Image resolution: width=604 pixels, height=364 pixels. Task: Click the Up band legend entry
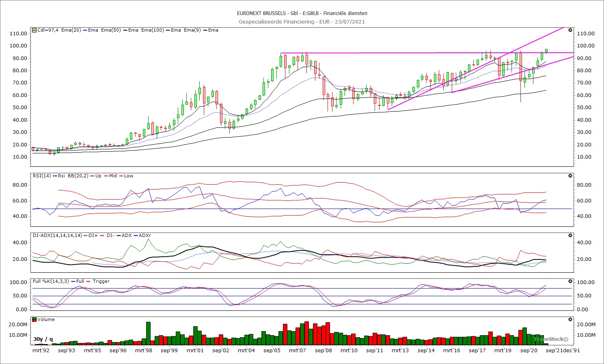(x=99, y=176)
